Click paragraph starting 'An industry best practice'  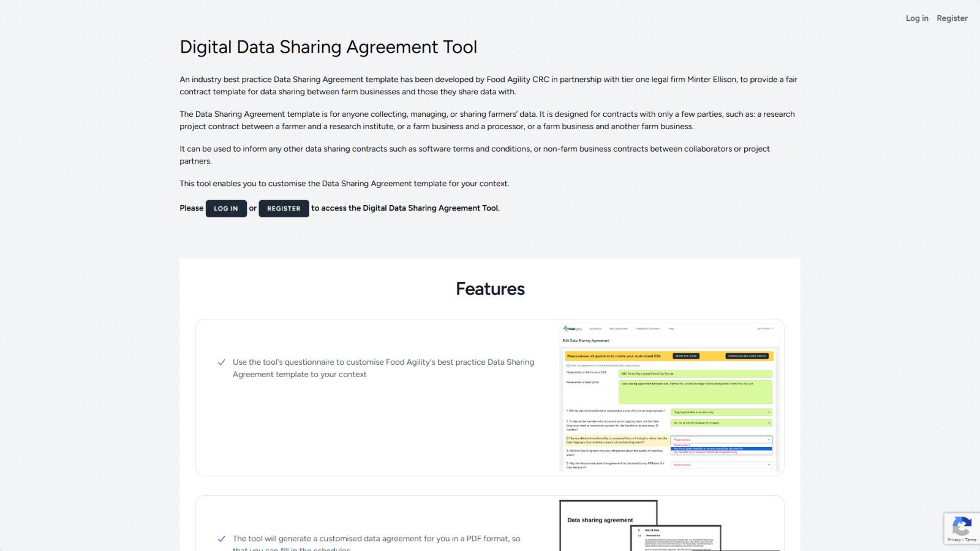click(488, 86)
